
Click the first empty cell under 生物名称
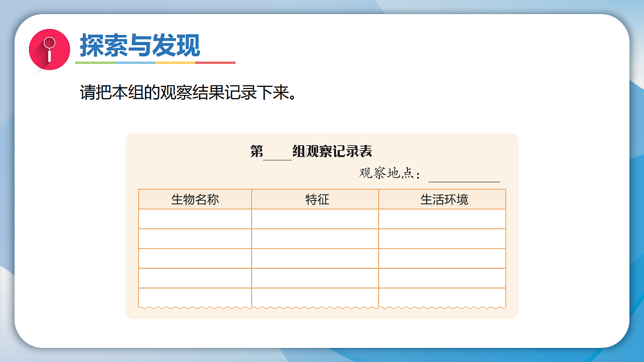[194, 218]
